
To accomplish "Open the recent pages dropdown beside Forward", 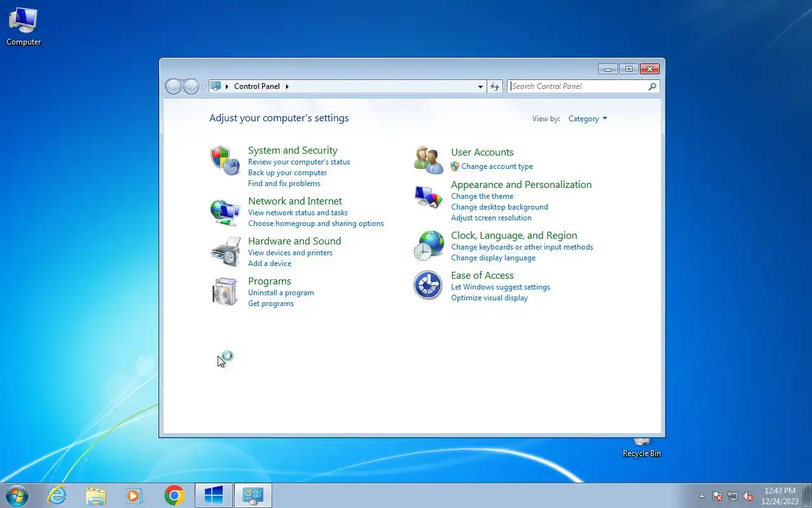I will point(204,86).
